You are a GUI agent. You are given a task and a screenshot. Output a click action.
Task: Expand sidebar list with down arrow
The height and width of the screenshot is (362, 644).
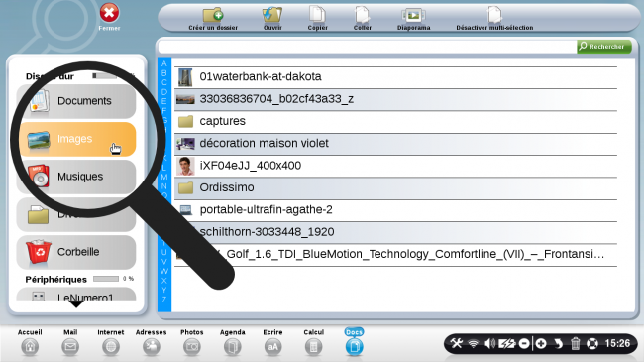[x=76, y=304]
